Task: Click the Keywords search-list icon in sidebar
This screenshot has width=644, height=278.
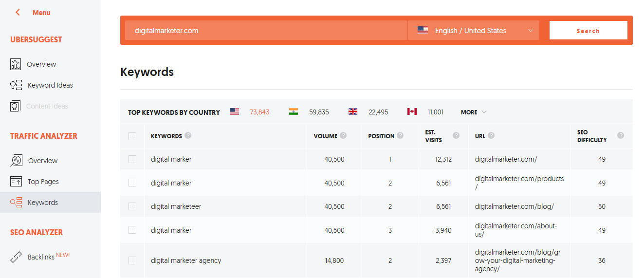Action: coord(16,202)
